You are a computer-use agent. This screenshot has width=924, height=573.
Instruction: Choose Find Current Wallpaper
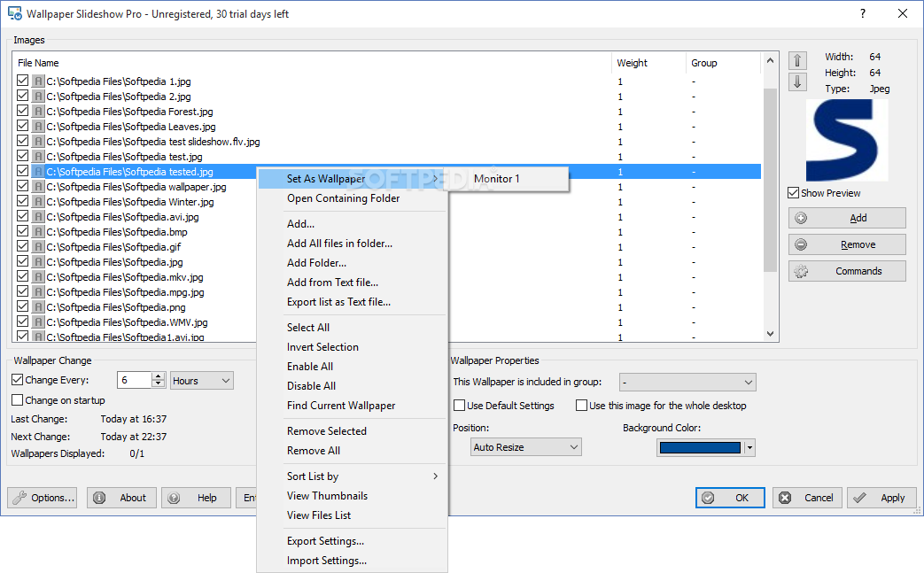click(x=353, y=405)
